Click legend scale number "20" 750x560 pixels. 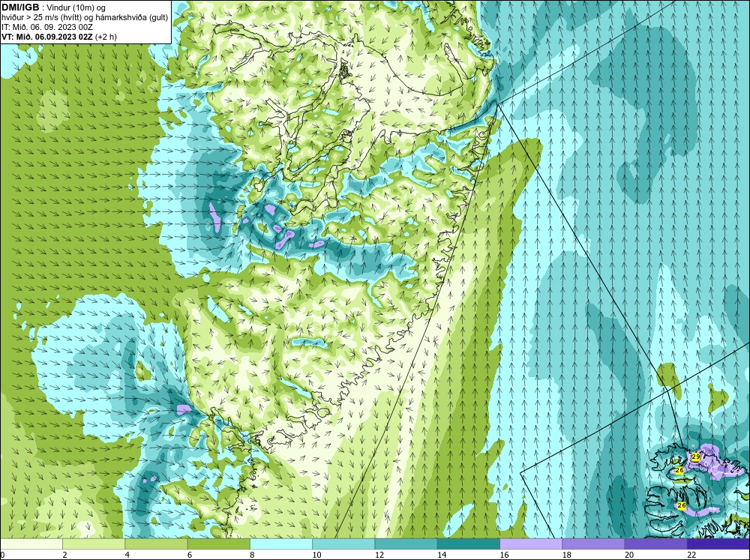[629, 555]
